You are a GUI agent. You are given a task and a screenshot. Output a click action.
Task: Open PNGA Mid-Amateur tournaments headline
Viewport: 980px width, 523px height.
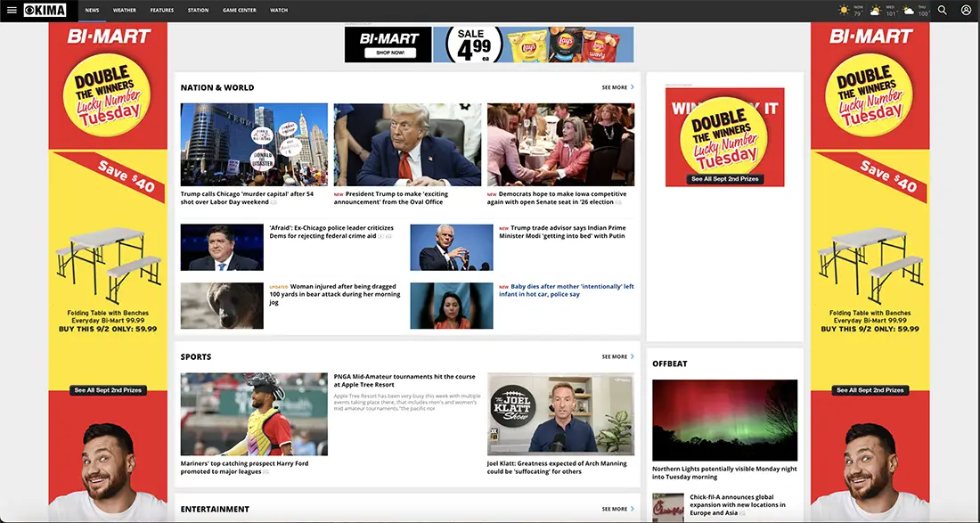(x=404, y=381)
